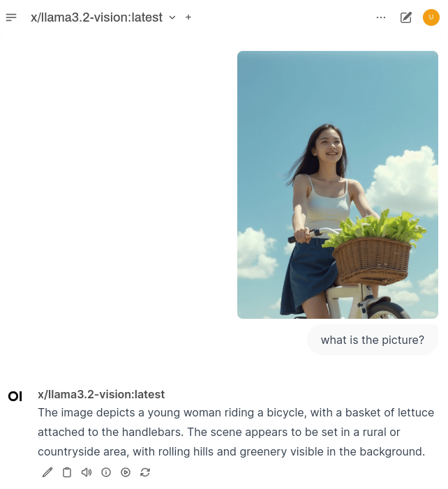Click the model selector chevron arrow
This screenshot has width=448, height=489.
coord(172,17)
